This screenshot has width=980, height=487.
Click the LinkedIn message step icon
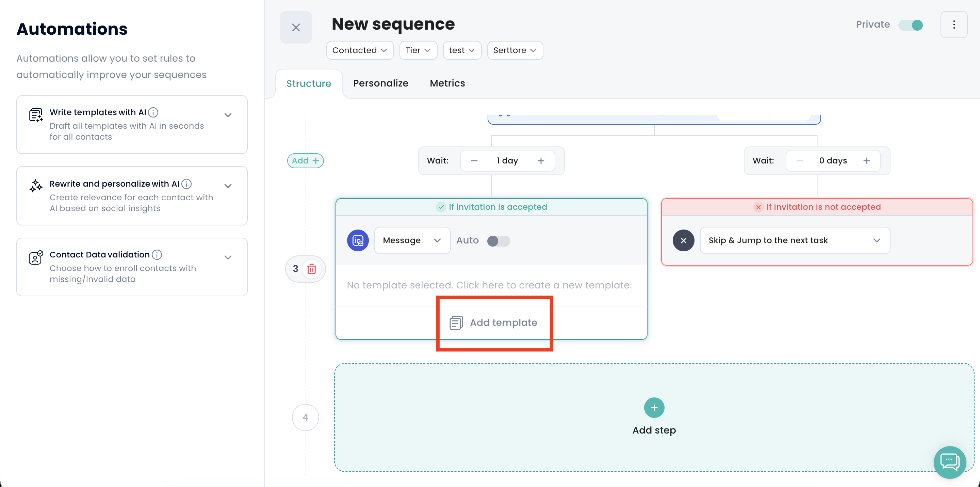[x=358, y=240]
